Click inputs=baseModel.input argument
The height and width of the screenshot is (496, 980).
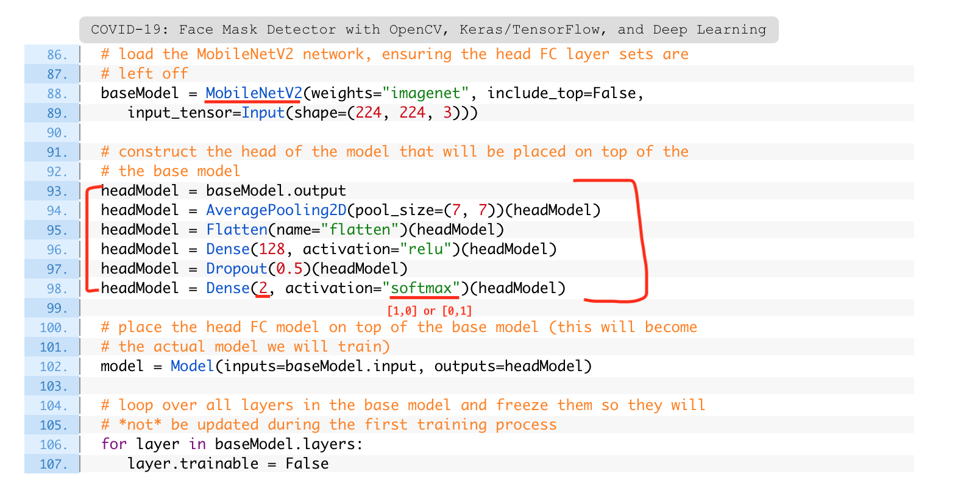(320, 366)
